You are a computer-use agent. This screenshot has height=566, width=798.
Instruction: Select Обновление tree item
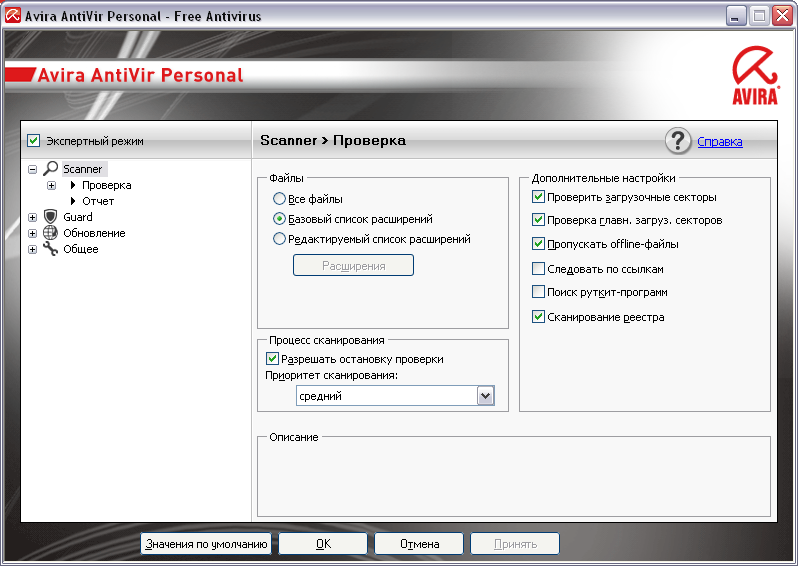click(x=94, y=233)
